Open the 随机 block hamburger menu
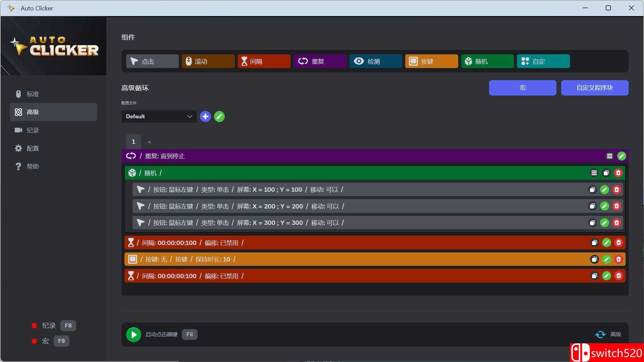644x362 pixels. [594, 173]
